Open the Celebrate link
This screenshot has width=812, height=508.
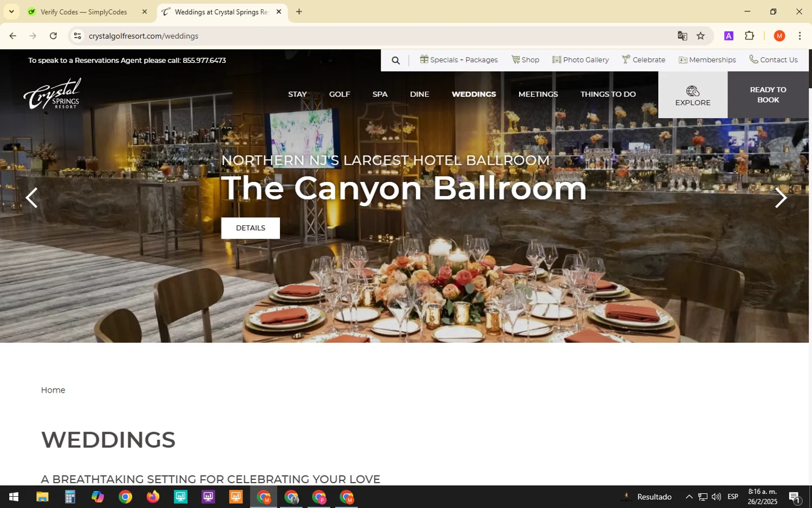(x=643, y=60)
